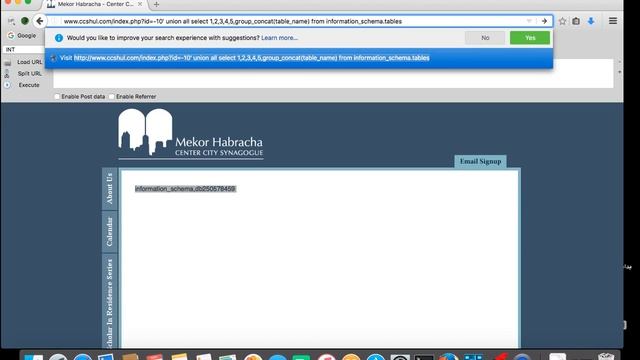Image resolution: width=640 pixels, height=360 pixels.
Task: Open the Calendar side tab
Action: [x=109, y=232]
